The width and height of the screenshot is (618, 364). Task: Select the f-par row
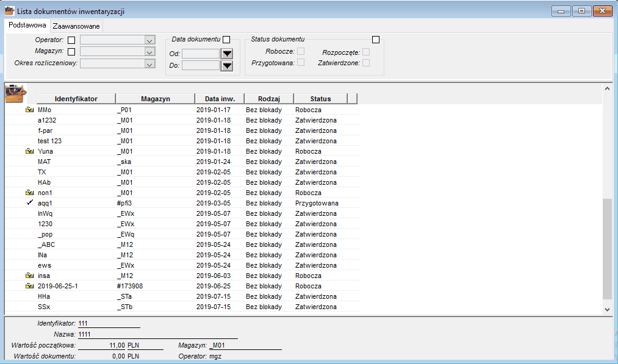tap(182, 130)
